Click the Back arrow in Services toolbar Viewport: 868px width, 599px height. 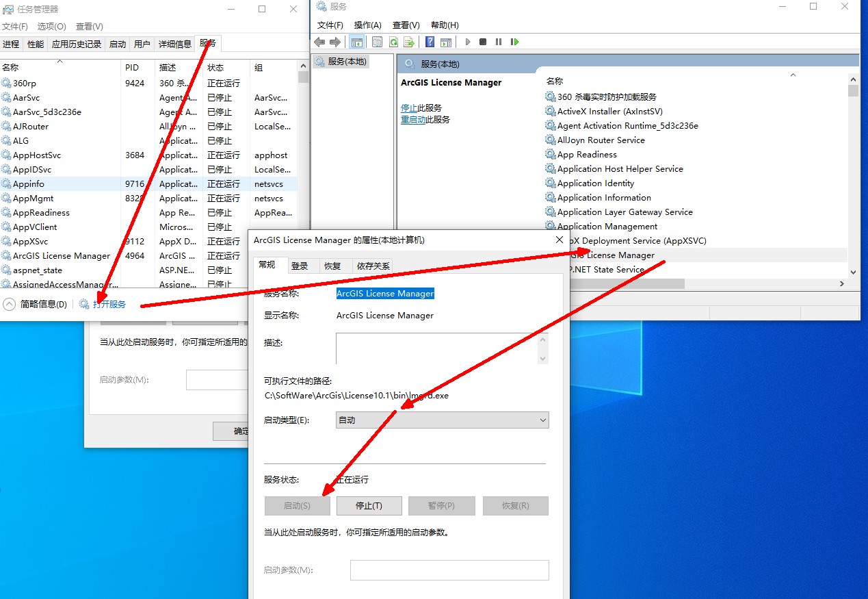coord(319,42)
